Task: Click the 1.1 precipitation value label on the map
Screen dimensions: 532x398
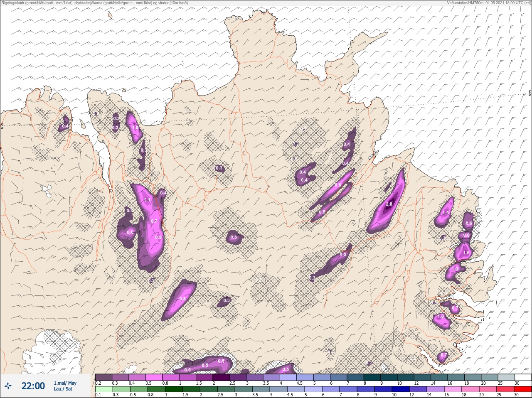Action: point(147,200)
